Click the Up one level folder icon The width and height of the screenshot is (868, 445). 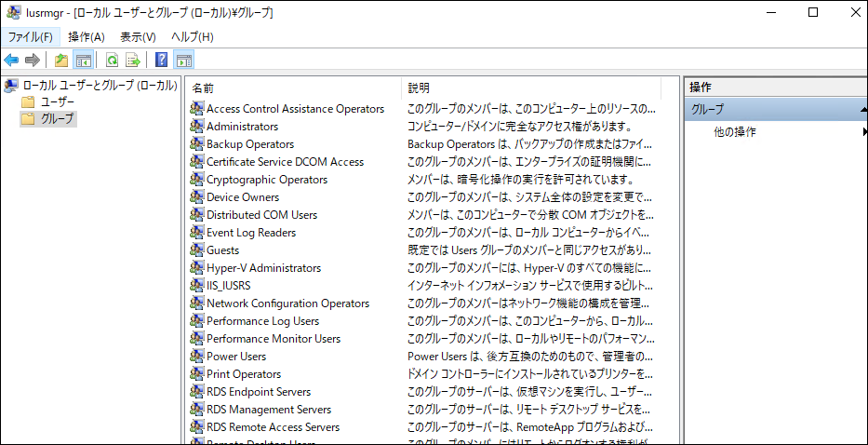tap(61, 61)
